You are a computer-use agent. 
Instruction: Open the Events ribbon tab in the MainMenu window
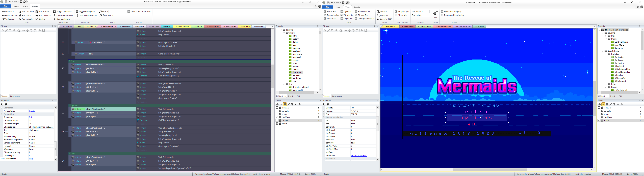pyautogui.click(x=357, y=7)
